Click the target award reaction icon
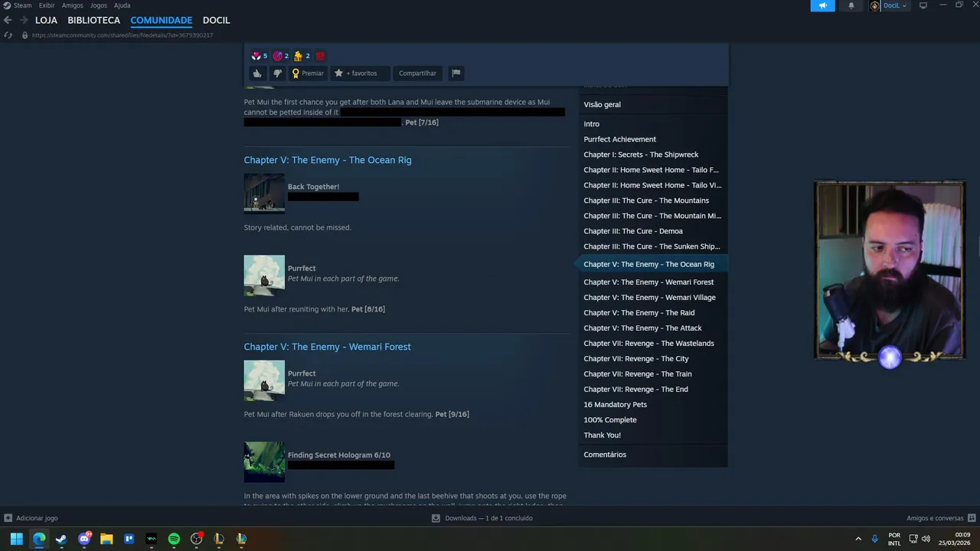This screenshot has height=551, width=980. 277,56
